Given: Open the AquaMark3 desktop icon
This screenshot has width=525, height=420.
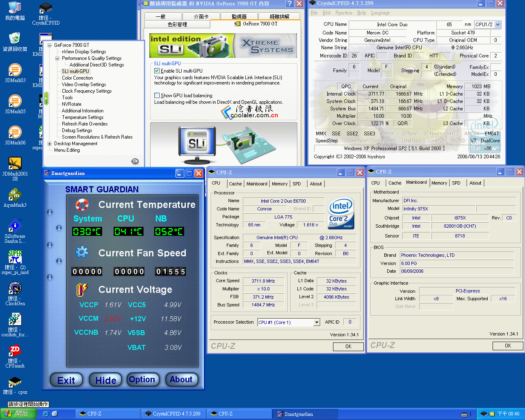Looking at the screenshot, I should pyautogui.click(x=15, y=195).
